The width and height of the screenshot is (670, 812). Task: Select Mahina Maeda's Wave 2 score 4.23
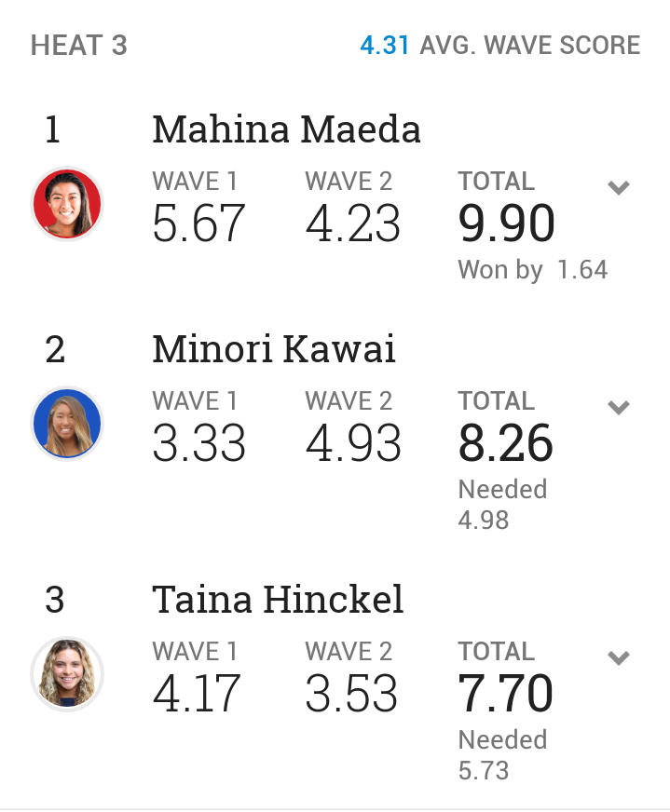(353, 223)
